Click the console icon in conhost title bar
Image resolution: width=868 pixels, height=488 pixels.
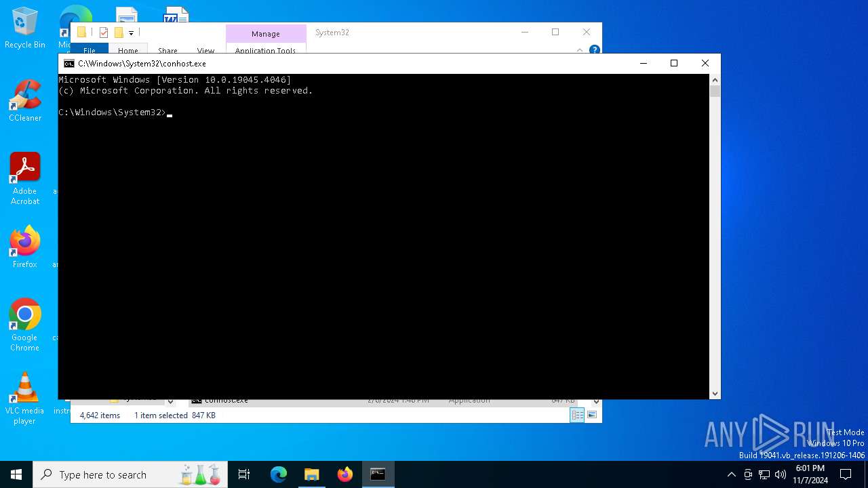[x=68, y=64]
